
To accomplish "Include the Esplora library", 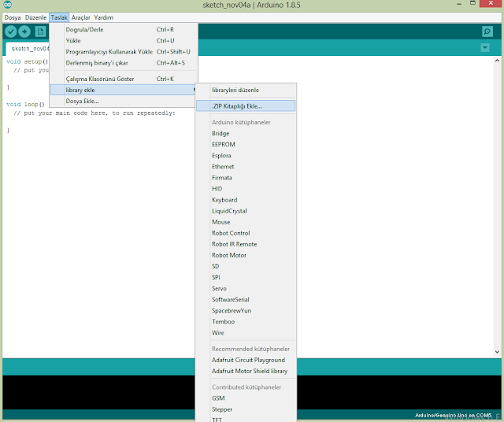I will pyautogui.click(x=246, y=156).
